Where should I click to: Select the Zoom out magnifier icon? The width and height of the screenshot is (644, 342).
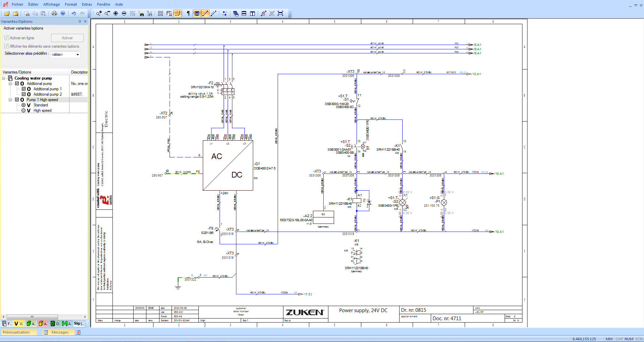click(107, 13)
